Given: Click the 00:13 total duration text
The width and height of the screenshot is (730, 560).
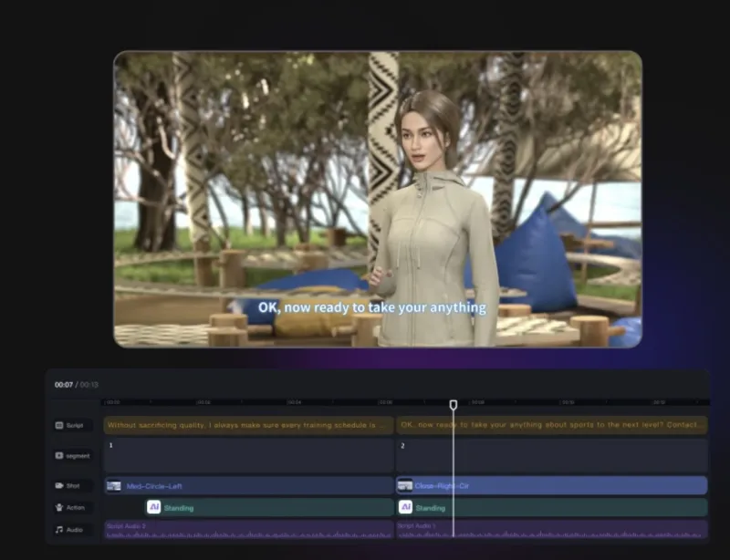Looking at the screenshot, I should pos(89,385).
